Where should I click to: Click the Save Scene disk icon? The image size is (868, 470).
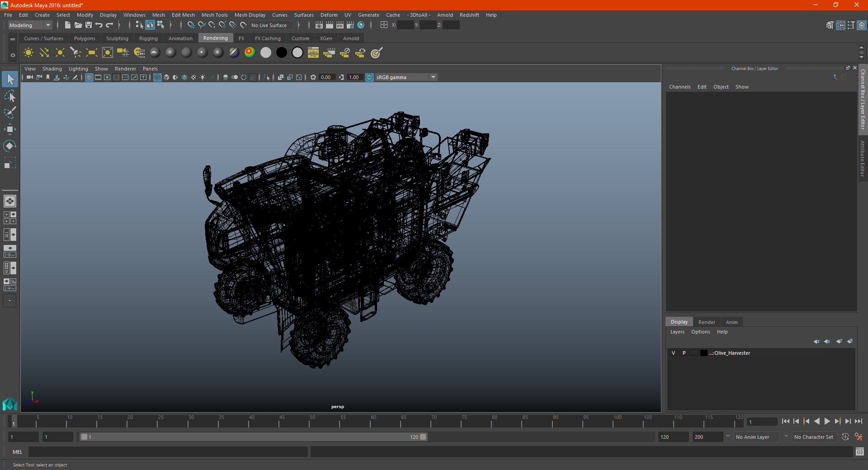point(89,25)
